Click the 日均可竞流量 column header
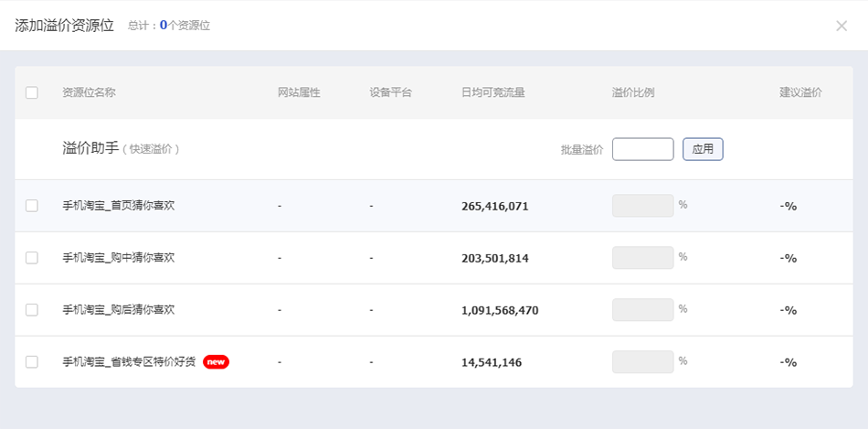The width and height of the screenshot is (868, 429). [x=493, y=92]
